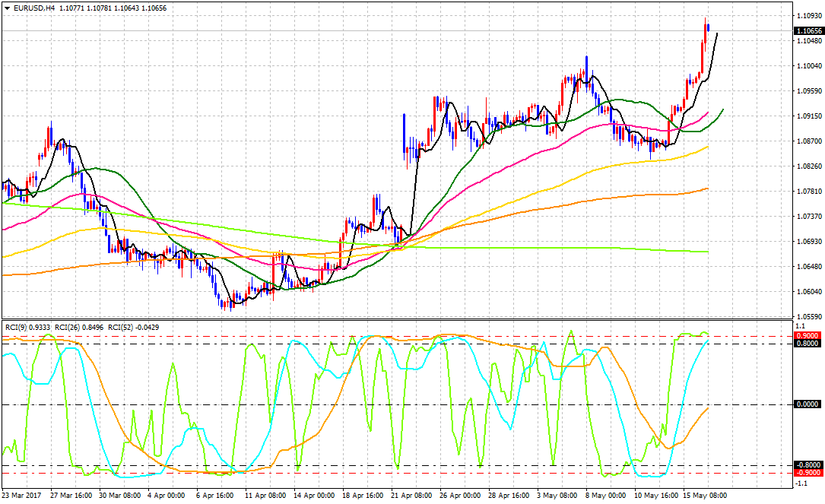Click the triangle arrow beside EURUSD,H4

[x=6, y=8]
